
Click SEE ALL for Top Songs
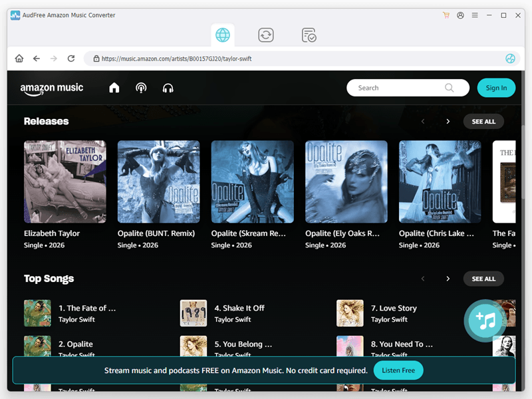(483, 279)
